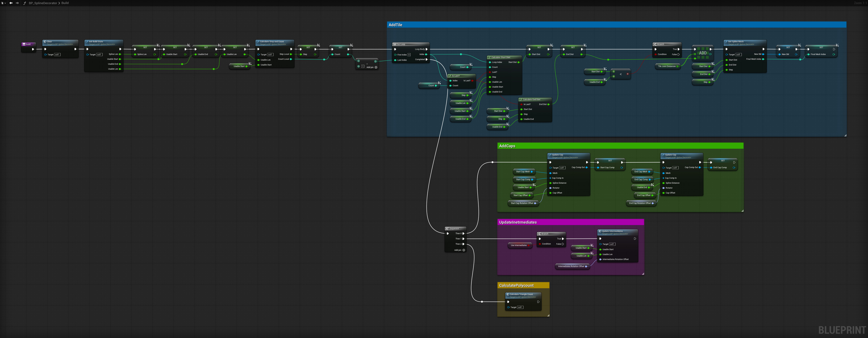This screenshot has width=868, height=338.
Task: Click the Build event node
Action: pyautogui.click(x=28, y=44)
